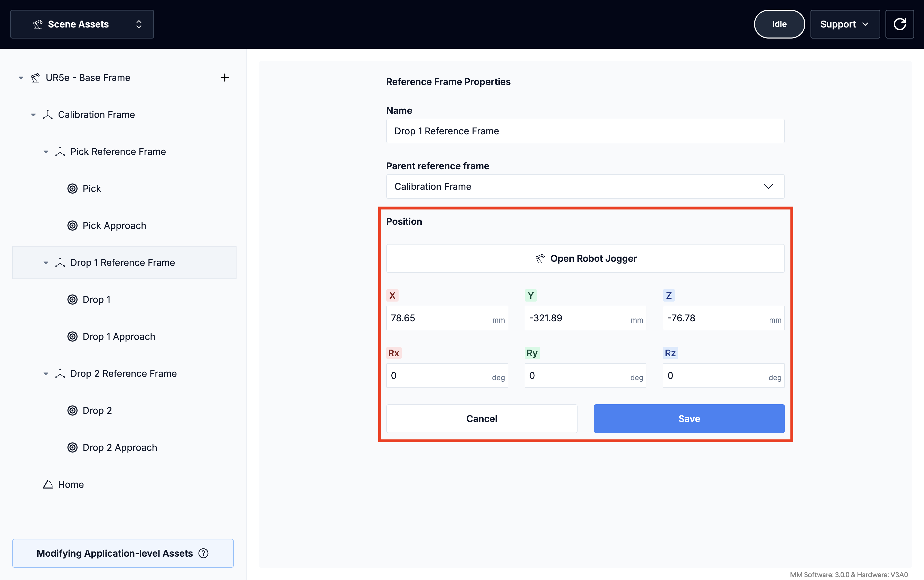
Task: Select Drop 1 Reference Frame in tree
Action: click(x=124, y=263)
